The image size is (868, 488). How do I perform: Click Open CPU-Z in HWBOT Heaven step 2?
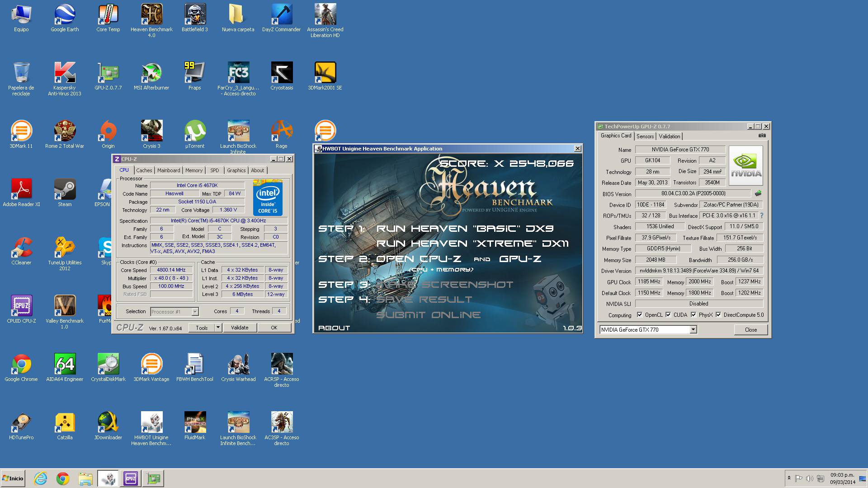(x=419, y=259)
